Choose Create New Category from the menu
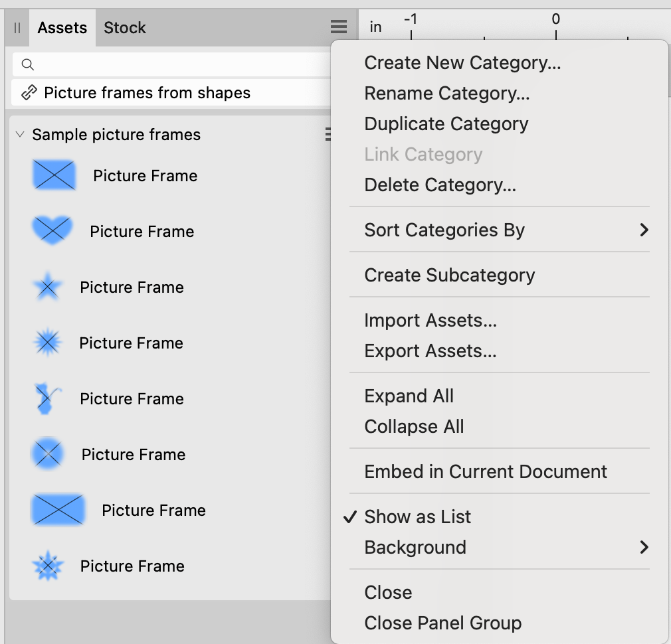Image resolution: width=671 pixels, height=644 pixels. click(x=462, y=62)
